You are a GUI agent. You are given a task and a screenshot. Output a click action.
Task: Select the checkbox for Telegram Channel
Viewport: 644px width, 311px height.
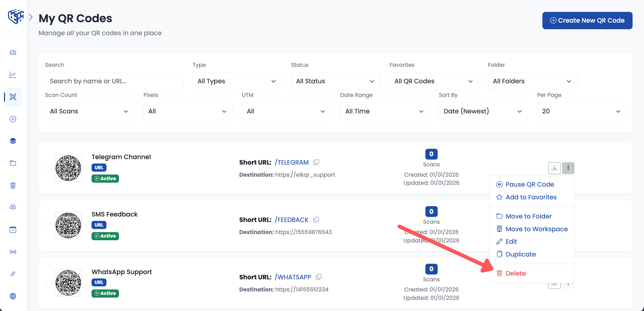point(48,168)
